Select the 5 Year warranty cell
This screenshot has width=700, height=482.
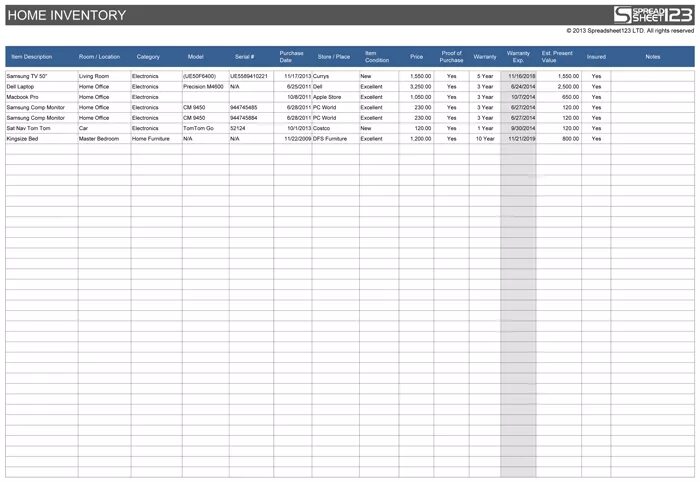pos(485,76)
